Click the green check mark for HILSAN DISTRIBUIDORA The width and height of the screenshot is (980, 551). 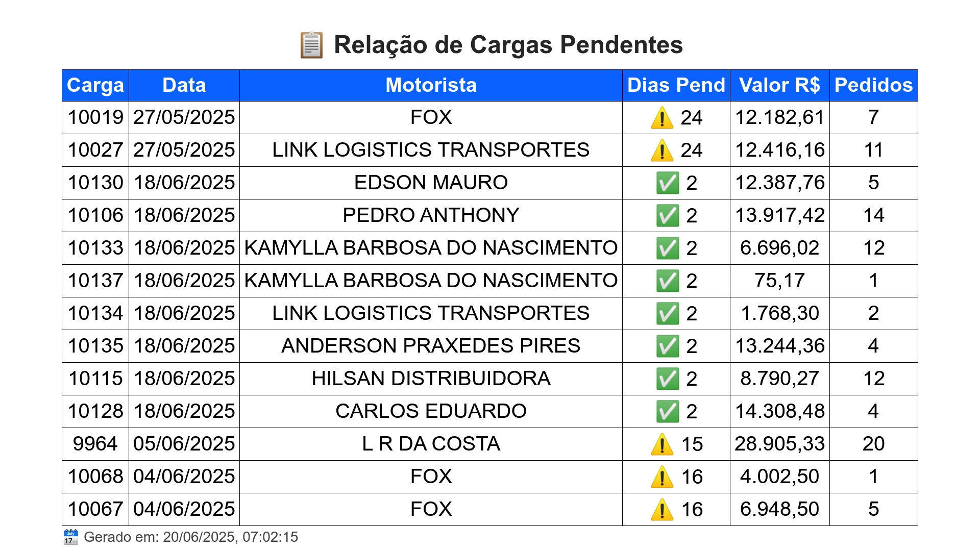667,379
